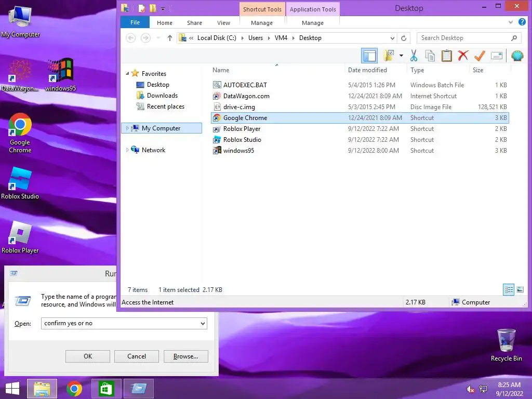
Task: Go up one folder level arrow
Action: point(170,38)
